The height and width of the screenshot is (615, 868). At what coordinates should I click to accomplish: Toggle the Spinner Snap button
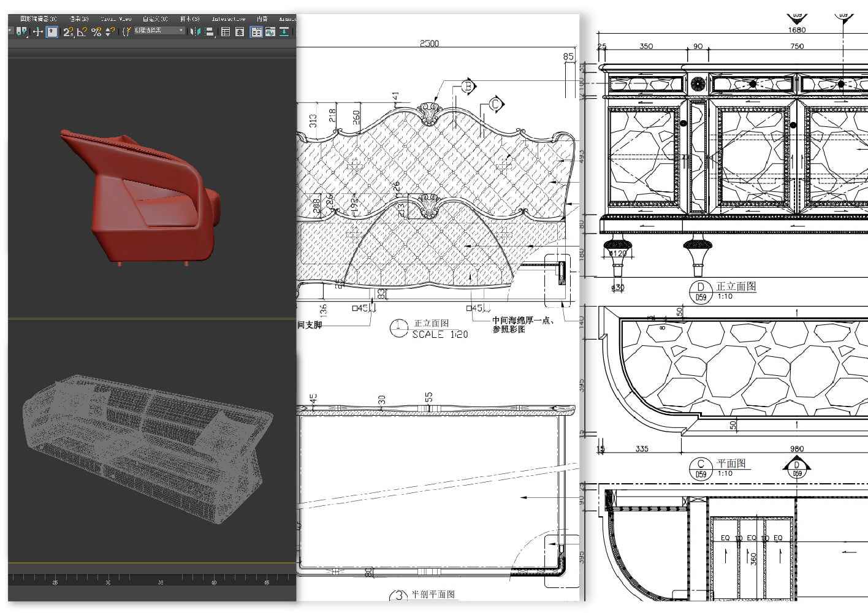[x=110, y=32]
